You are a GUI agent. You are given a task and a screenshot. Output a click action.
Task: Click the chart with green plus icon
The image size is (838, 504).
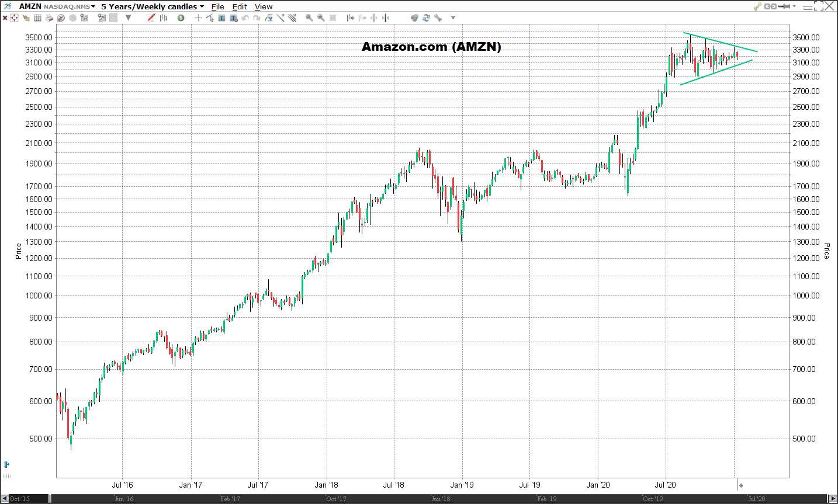84,18
